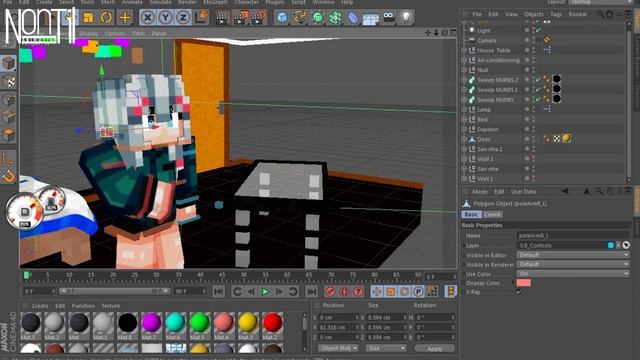Add a Cube primitive object

282,18
